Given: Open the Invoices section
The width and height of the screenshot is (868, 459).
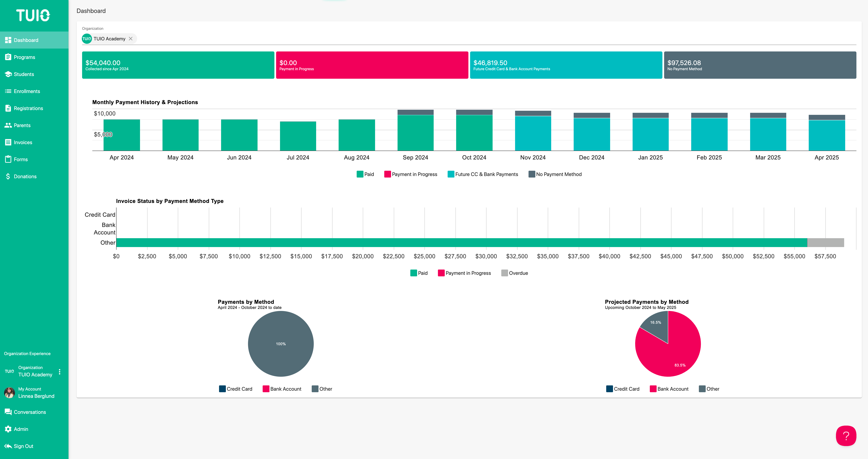Looking at the screenshot, I should (23, 142).
